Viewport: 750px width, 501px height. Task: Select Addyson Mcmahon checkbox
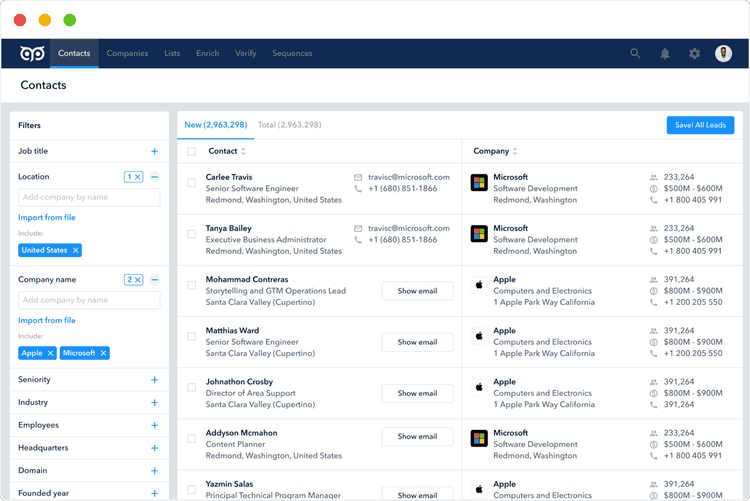pyautogui.click(x=192, y=439)
